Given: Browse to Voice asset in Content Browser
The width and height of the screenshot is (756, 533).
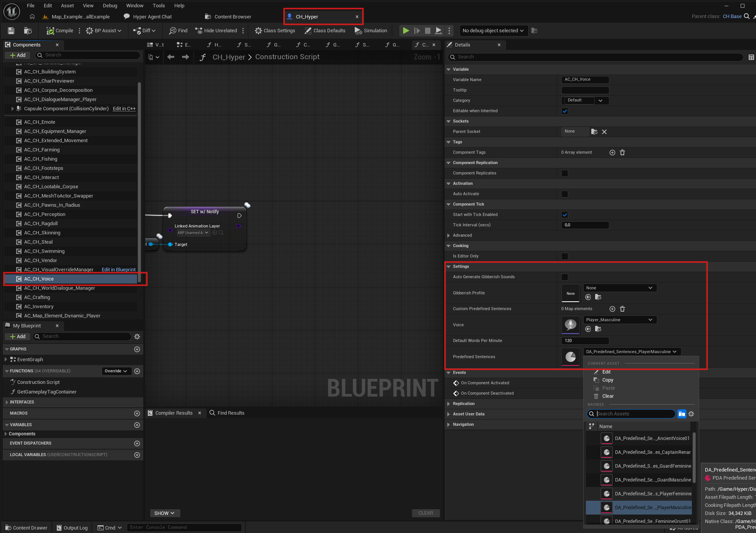Looking at the screenshot, I should [x=598, y=329].
